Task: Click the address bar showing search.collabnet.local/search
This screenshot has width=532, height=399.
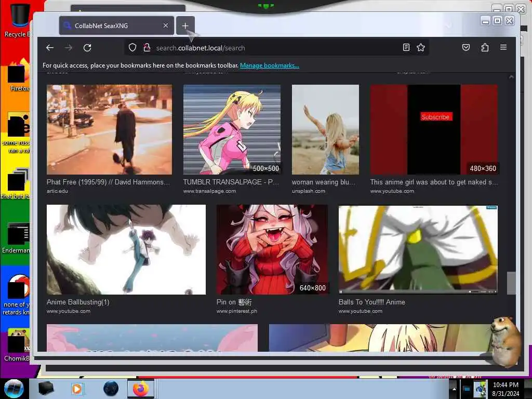Action: 276,48
